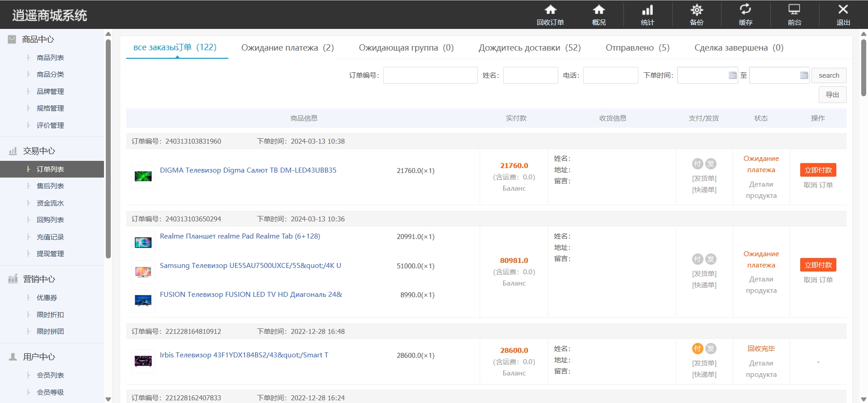The image size is (868, 403).
Task: Click 立即付款 for order 240313103831960
Action: tap(818, 170)
